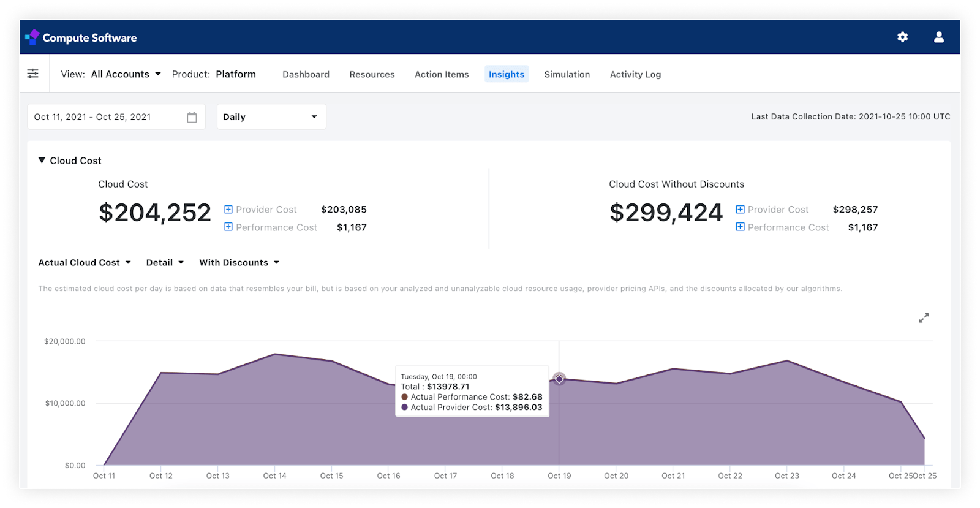The width and height of the screenshot is (980, 508).
Task: Expand Performance Cost under Cloud Cost $204,252
Action: click(x=228, y=227)
